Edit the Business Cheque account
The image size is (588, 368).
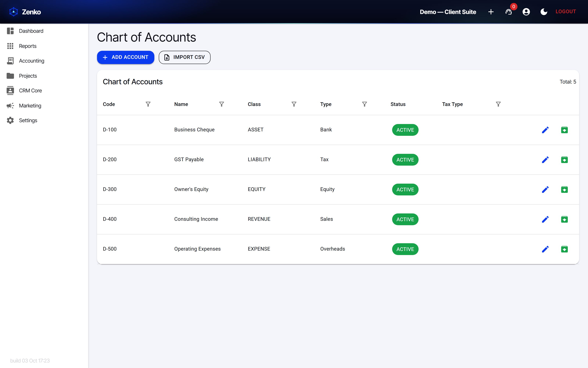[545, 130]
